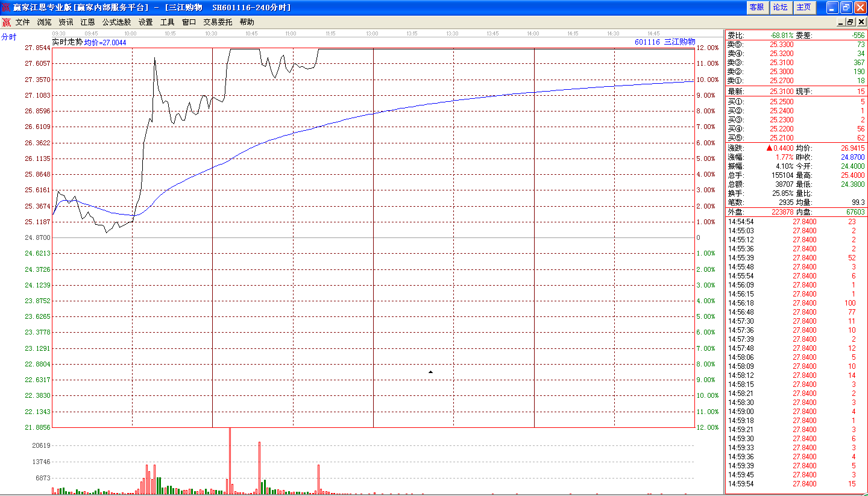Click the 实时走势 chart title

tap(67, 42)
